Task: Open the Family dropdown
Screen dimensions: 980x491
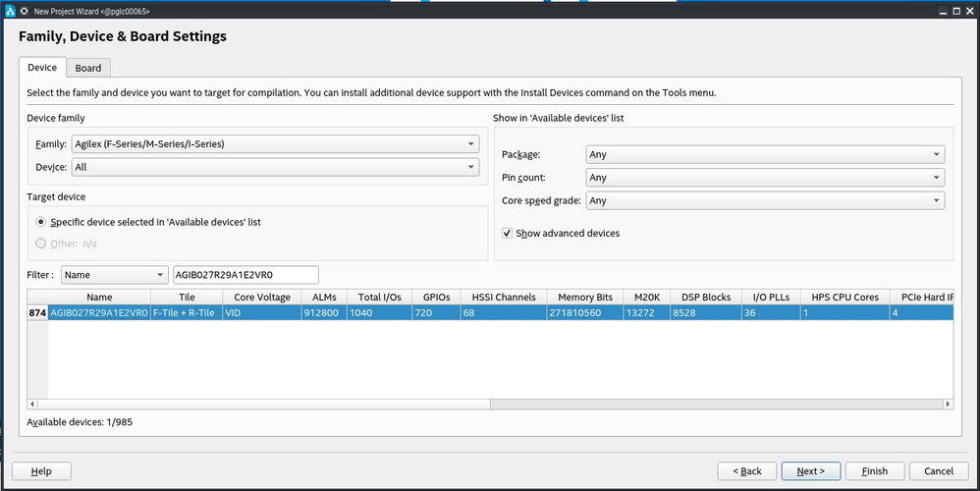Action: 275,143
